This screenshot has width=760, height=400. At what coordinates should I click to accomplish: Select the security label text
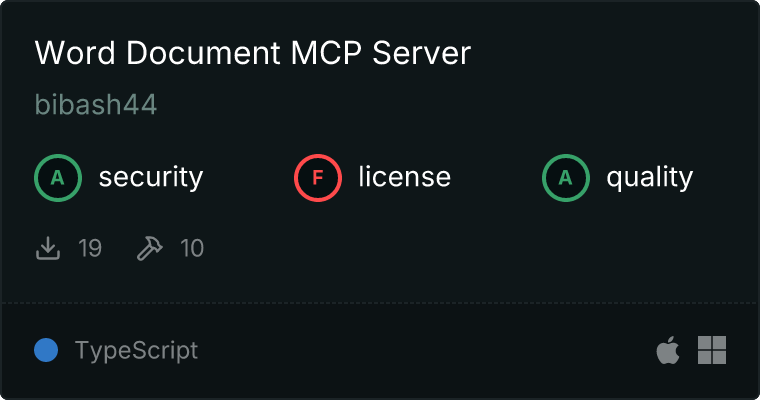coord(151,177)
